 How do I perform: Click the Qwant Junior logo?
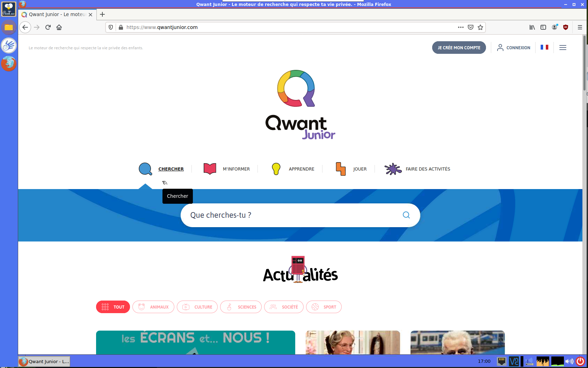pos(300,104)
